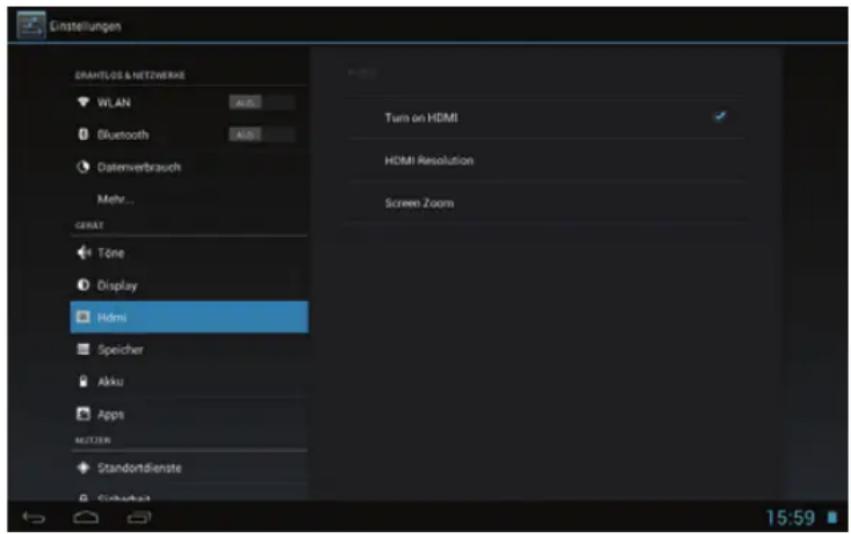
Task: Click the WLAN wifi icon
Action: 83,101
